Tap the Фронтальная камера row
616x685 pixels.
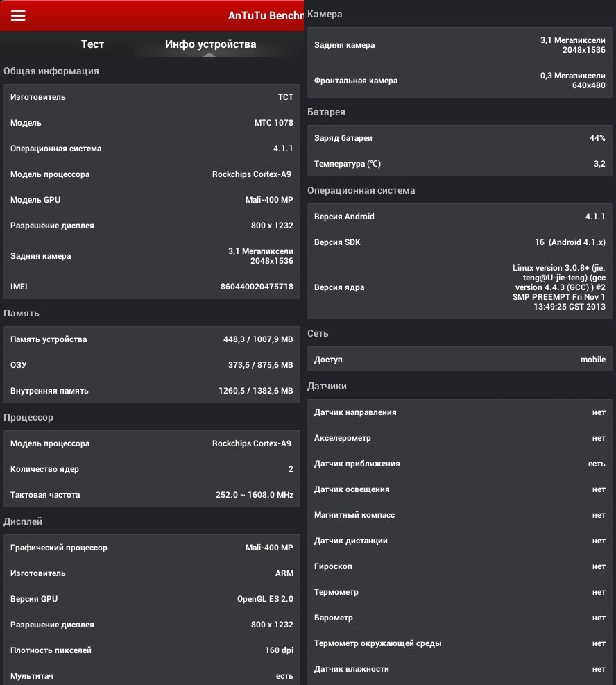pos(459,81)
